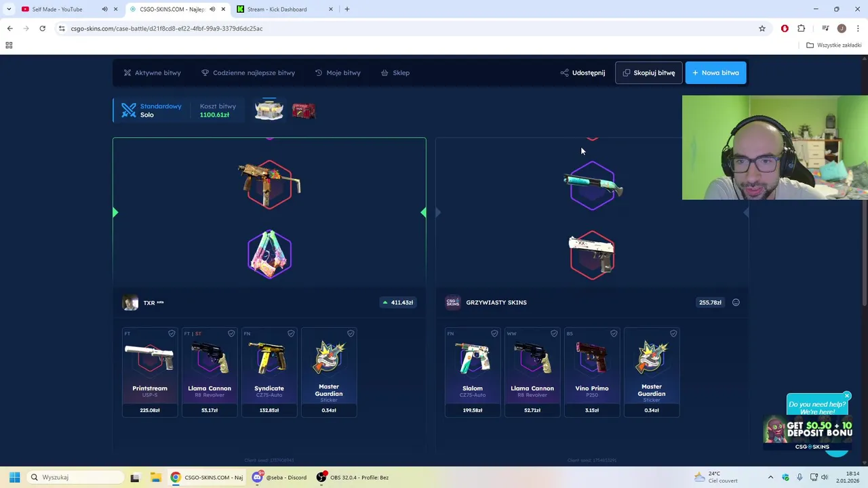Switch to Self Made - YouTube tab
The height and width of the screenshot is (488, 868).
coord(58,9)
